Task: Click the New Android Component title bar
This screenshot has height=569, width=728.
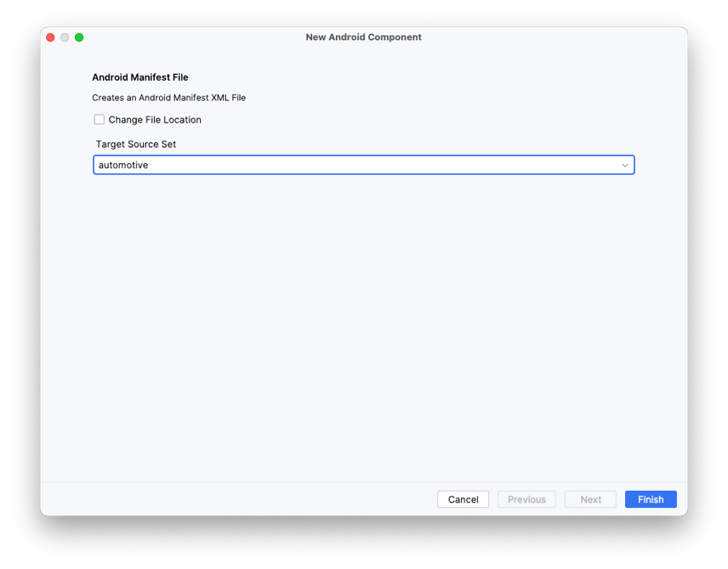Action: click(363, 37)
